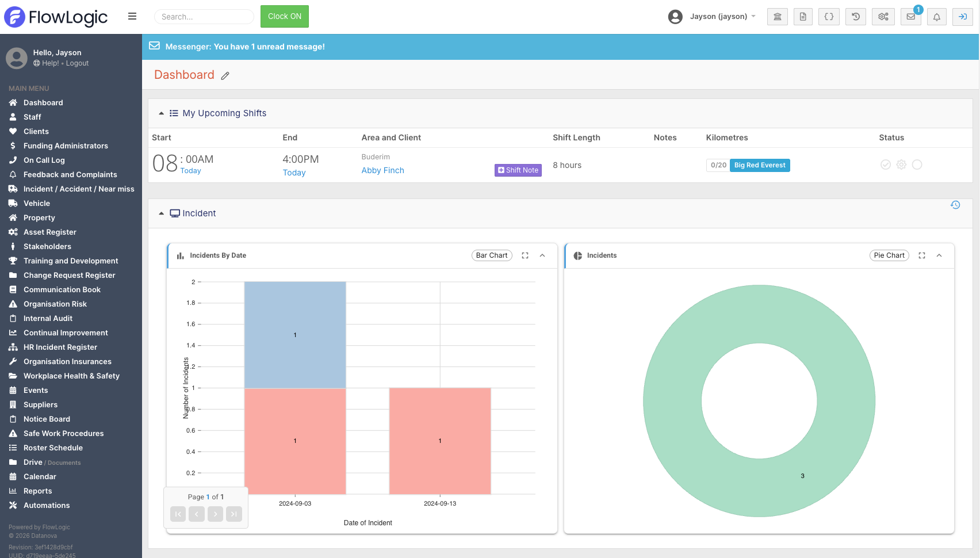Open Training and Development menu item
The image size is (980, 558).
(71, 261)
